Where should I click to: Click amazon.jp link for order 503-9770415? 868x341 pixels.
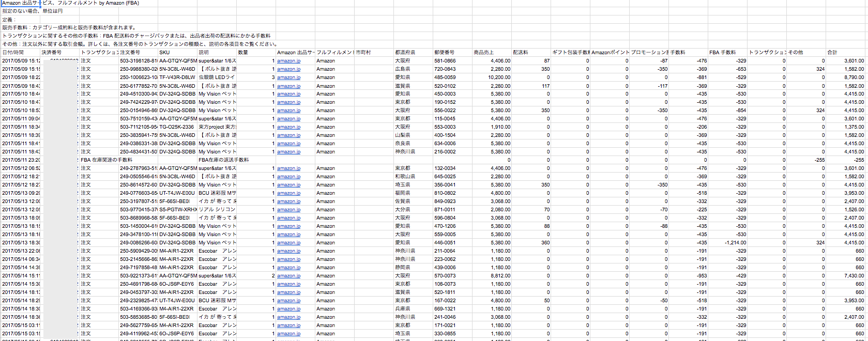pyautogui.click(x=288, y=210)
